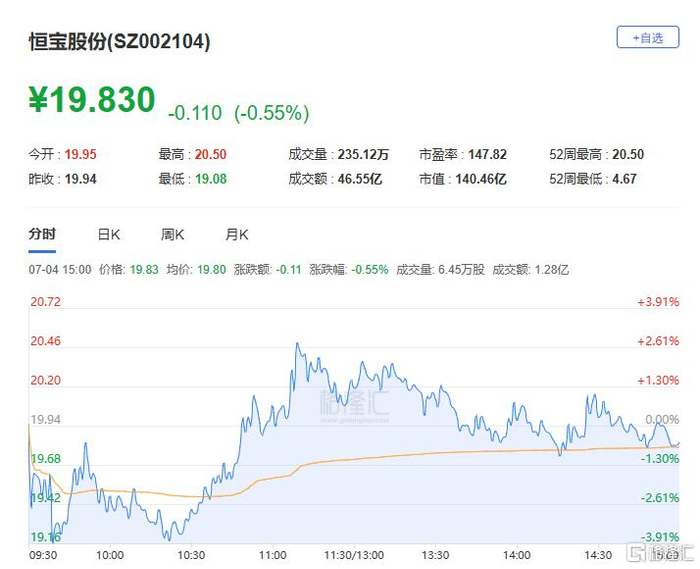Click the 格隆汇 logo watermark in the corner
The height and width of the screenshot is (569, 700).
(x=660, y=553)
